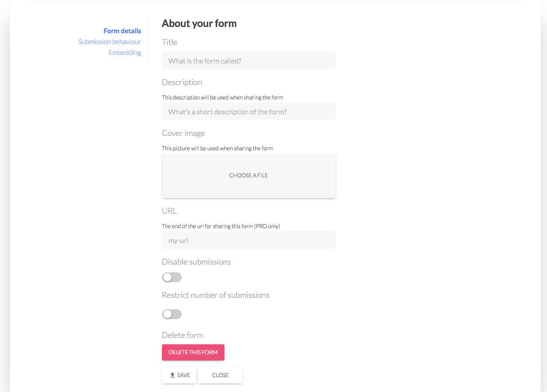Open the Choose a File upload area
Image resolution: width=547 pixels, height=392 pixels.
pyautogui.click(x=248, y=176)
